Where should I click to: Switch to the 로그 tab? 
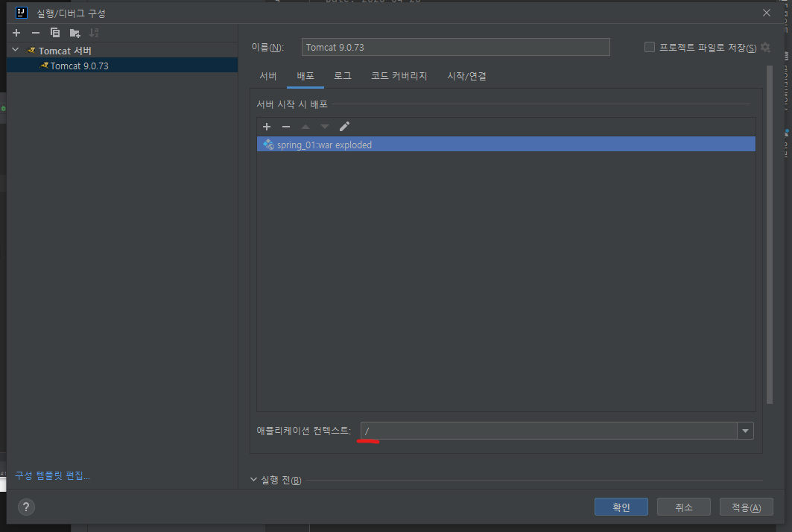tap(343, 76)
